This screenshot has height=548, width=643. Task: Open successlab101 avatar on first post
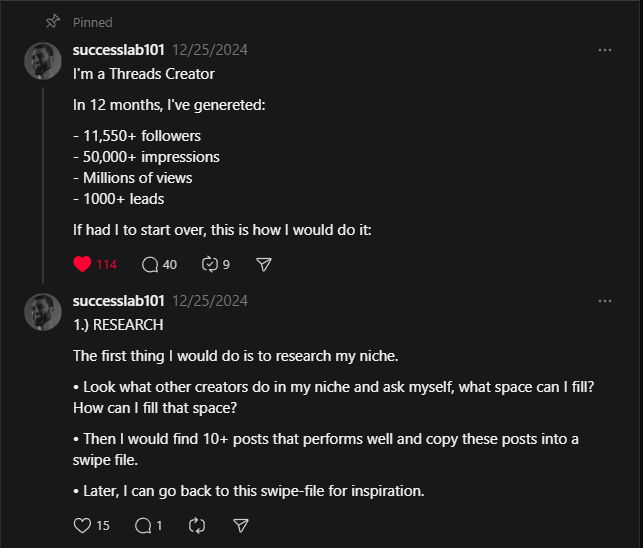(x=43, y=61)
